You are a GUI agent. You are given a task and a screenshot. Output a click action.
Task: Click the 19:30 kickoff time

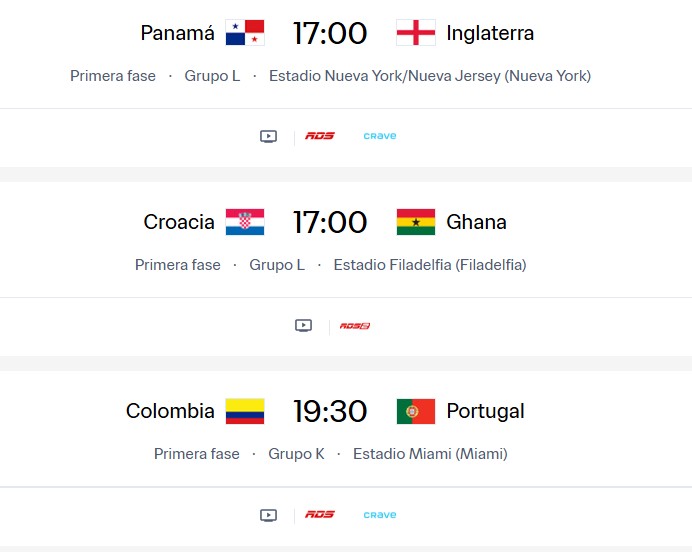pos(330,411)
